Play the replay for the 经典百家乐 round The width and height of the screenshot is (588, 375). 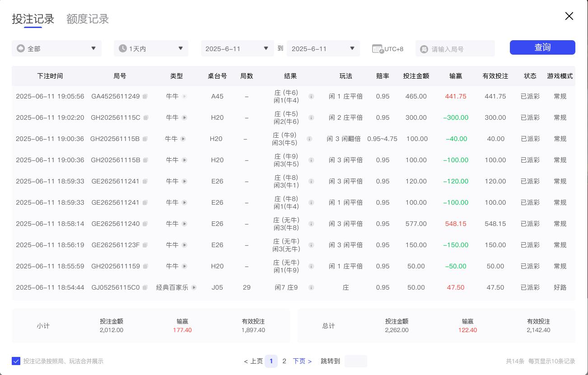tap(194, 287)
